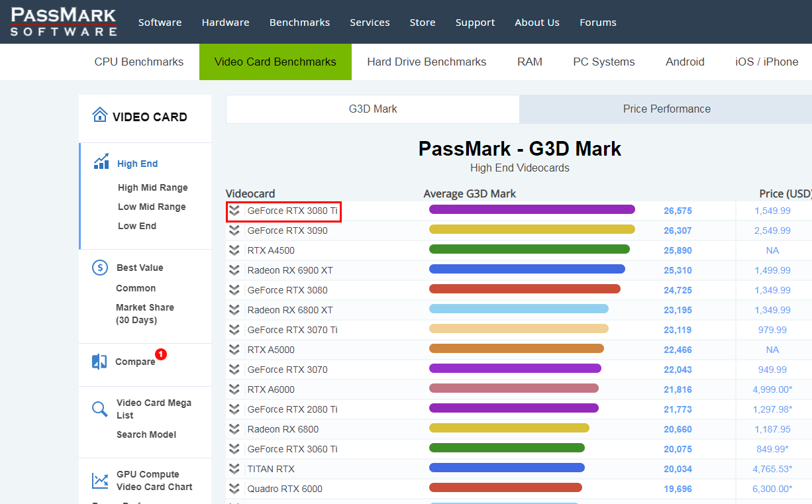Viewport: 812px width, 504px height.
Task: Open the iOS / iPhone tab
Action: pos(767,62)
